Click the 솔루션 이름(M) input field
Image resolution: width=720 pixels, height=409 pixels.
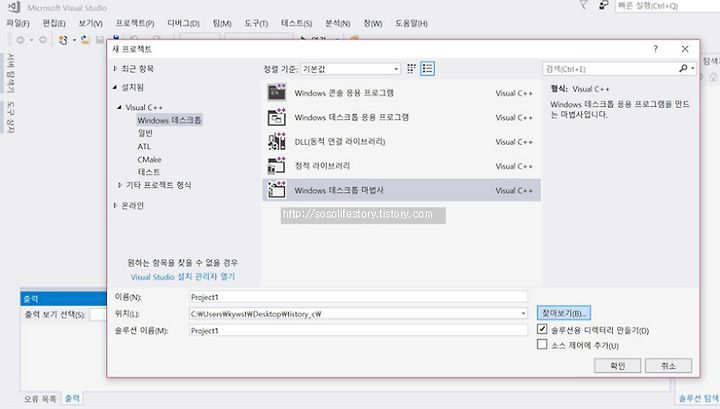point(358,331)
